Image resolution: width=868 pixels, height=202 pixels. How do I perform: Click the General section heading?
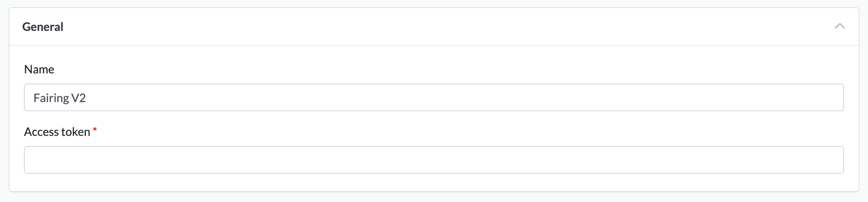pos(43,27)
